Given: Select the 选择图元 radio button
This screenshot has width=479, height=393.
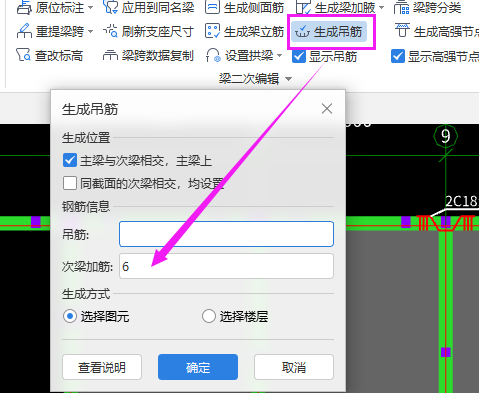Looking at the screenshot, I should pyautogui.click(x=70, y=316).
